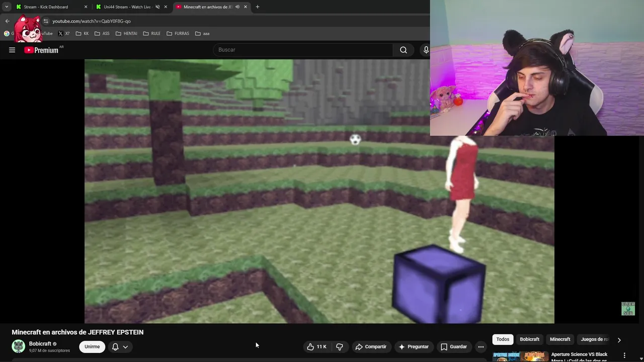This screenshot has height=362, width=644.
Task: Open Bobicraft channel avatar
Action: tap(19, 346)
